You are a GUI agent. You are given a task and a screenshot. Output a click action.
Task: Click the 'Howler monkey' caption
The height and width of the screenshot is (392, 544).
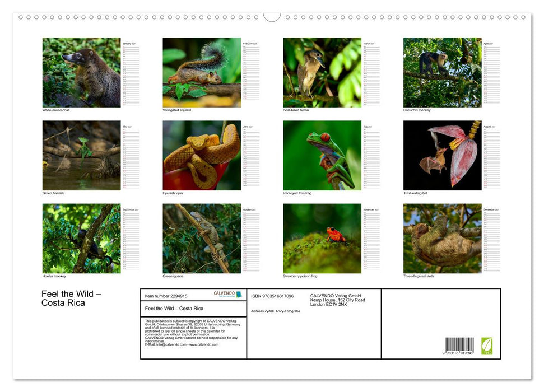pos(54,276)
